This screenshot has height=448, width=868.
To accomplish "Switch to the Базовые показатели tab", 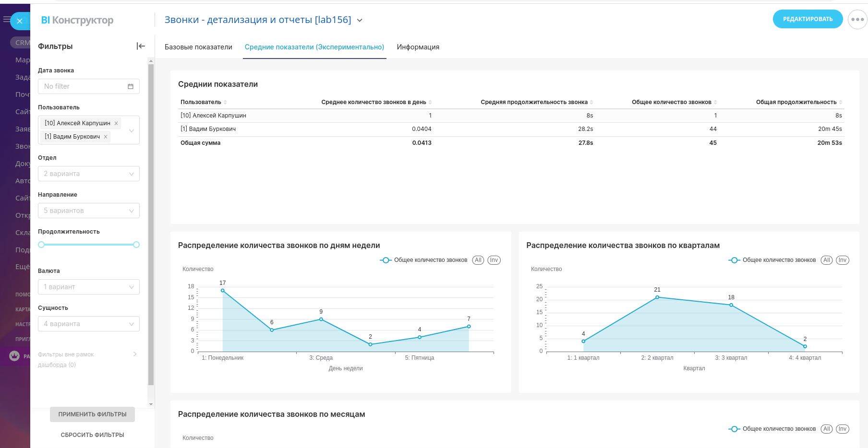I will 198,47.
